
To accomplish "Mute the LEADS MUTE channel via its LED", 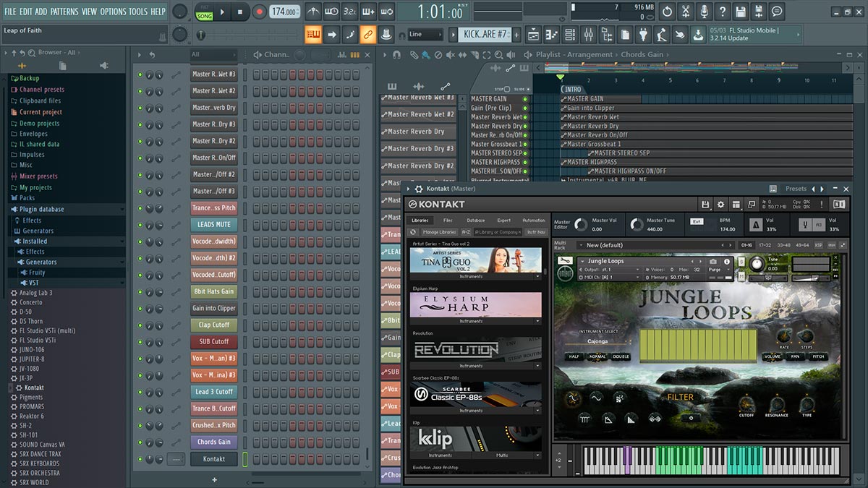I will [140, 225].
